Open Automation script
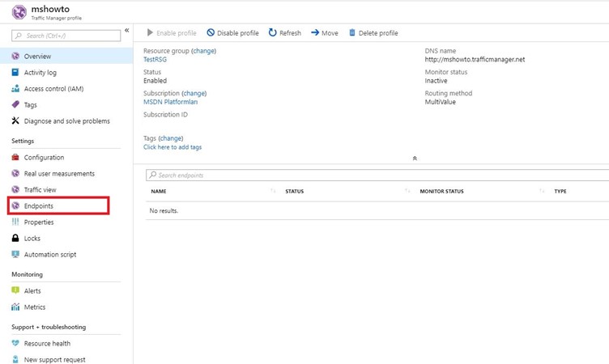Screen dimensions: 609x364 click(50, 255)
